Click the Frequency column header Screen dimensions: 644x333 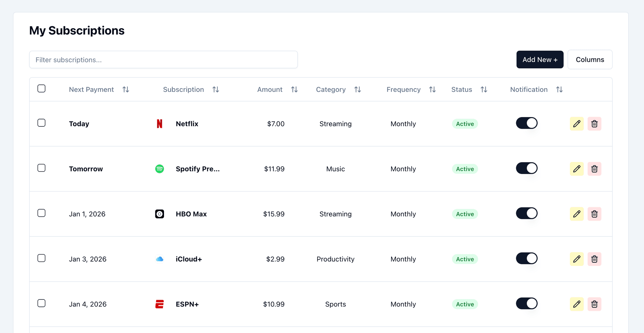point(403,90)
